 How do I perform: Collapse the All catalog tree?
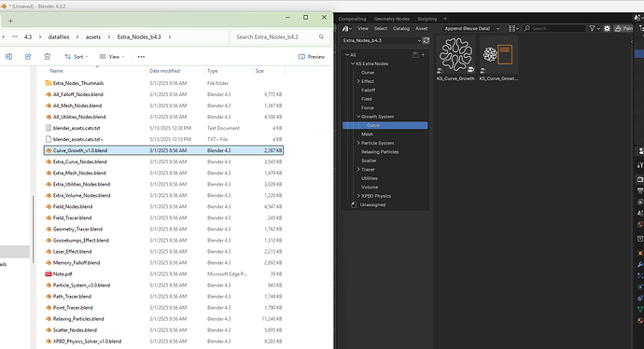[347, 55]
